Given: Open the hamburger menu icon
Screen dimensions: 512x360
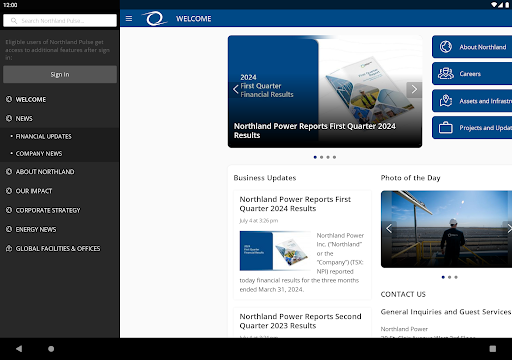Looking at the screenshot, I should pos(129,19).
